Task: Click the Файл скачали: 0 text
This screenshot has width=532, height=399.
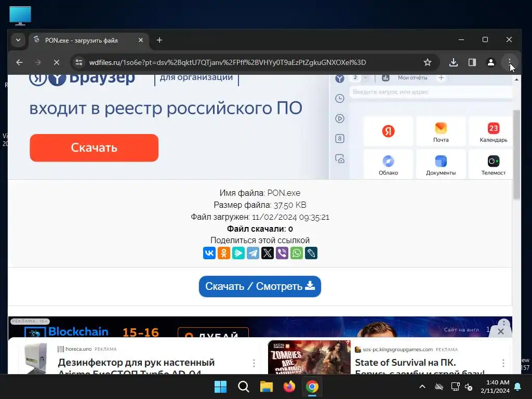Action: 260,229
